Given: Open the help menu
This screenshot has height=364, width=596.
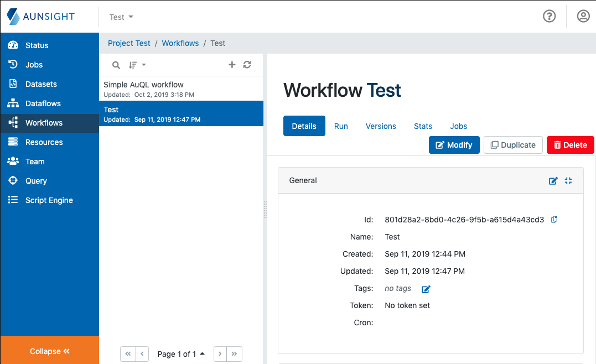Looking at the screenshot, I should (x=549, y=16).
